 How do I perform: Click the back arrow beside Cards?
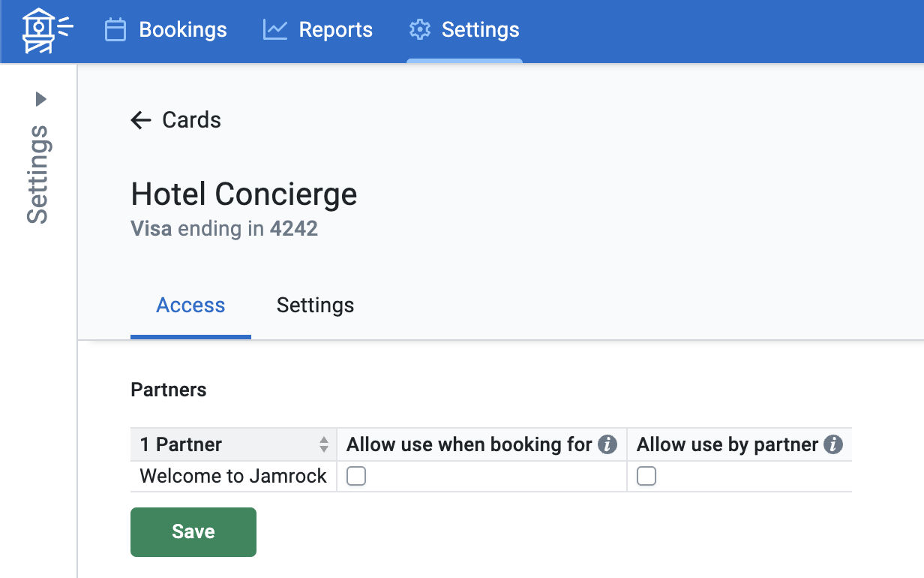point(141,120)
